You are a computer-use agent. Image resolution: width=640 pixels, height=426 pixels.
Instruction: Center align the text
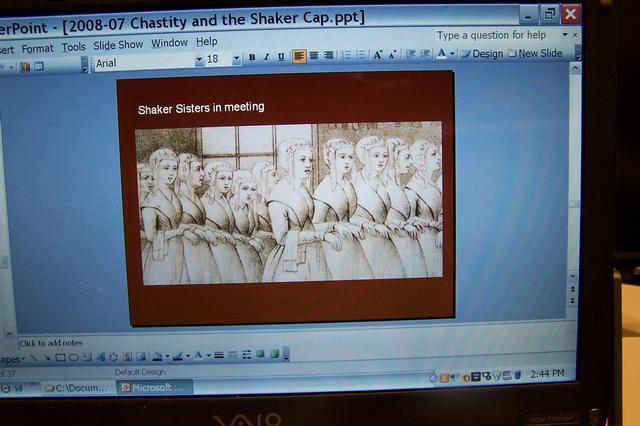tap(314, 56)
